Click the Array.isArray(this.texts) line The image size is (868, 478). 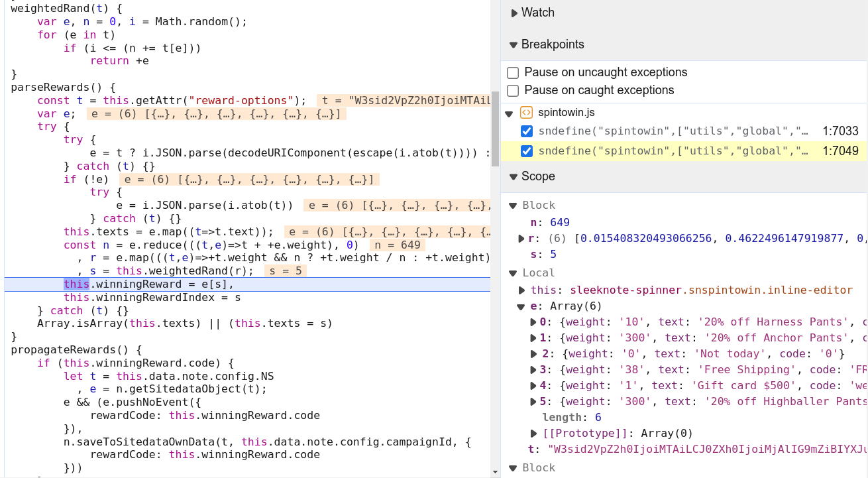pyautogui.click(x=184, y=324)
